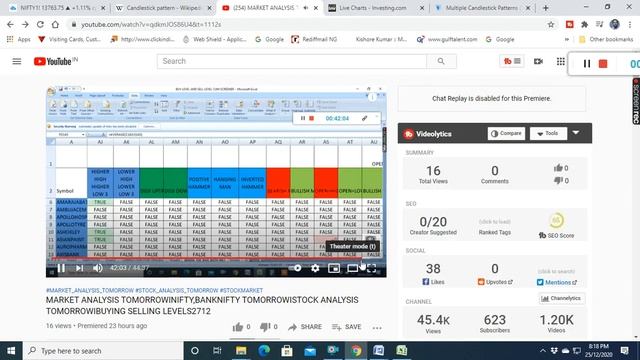
Task: Open #STOCKMARKET hashtag link
Action: coord(241,290)
